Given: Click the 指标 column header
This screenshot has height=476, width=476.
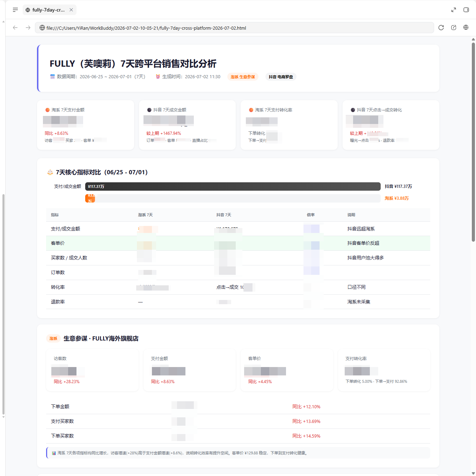Looking at the screenshot, I should click(55, 215).
